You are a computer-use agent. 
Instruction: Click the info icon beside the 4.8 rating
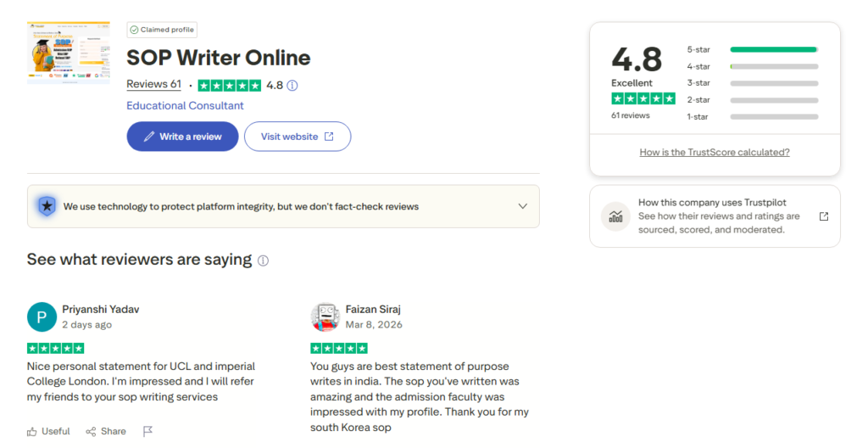(x=292, y=85)
